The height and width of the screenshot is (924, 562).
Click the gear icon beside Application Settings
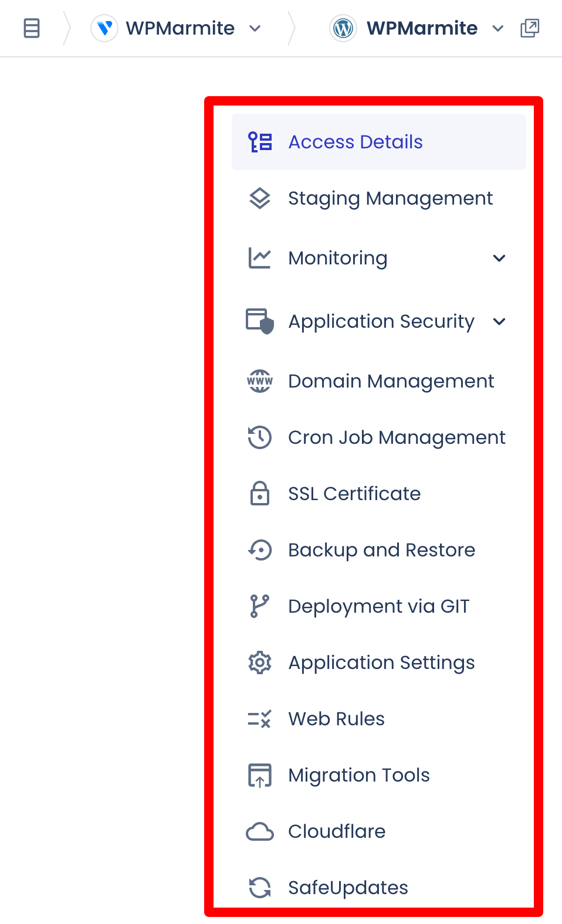point(259,662)
